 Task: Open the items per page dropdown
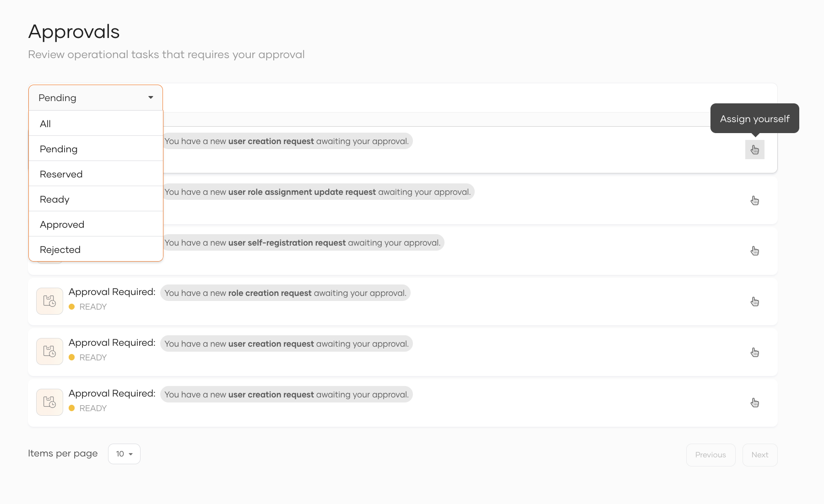[x=124, y=454]
